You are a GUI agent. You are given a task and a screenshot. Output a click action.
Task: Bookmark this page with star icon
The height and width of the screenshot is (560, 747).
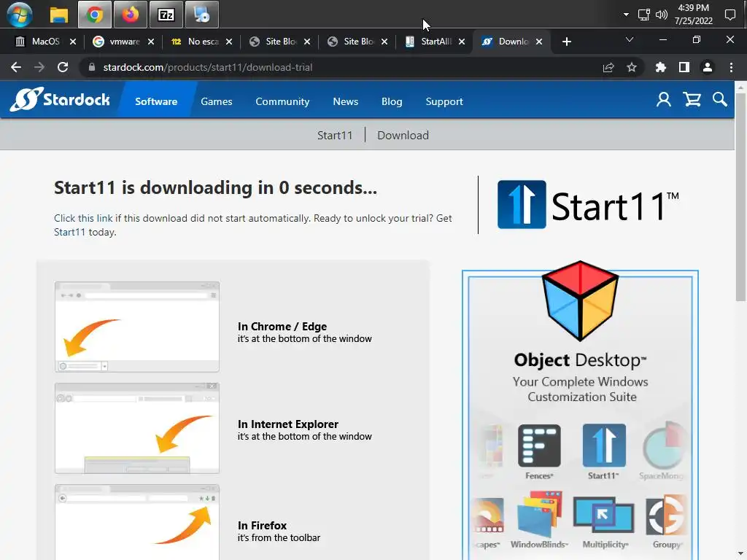[x=632, y=67]
